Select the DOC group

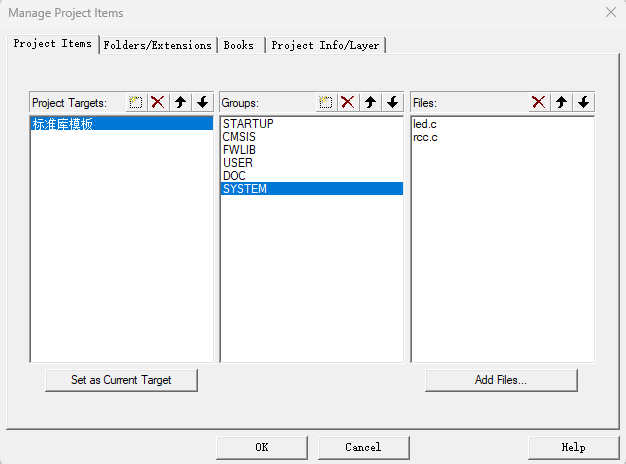[312, 176]
